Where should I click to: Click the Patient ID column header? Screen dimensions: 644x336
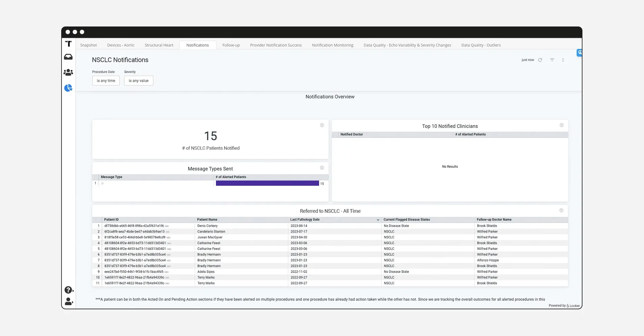pyautogui.click(x=111, y=219)
